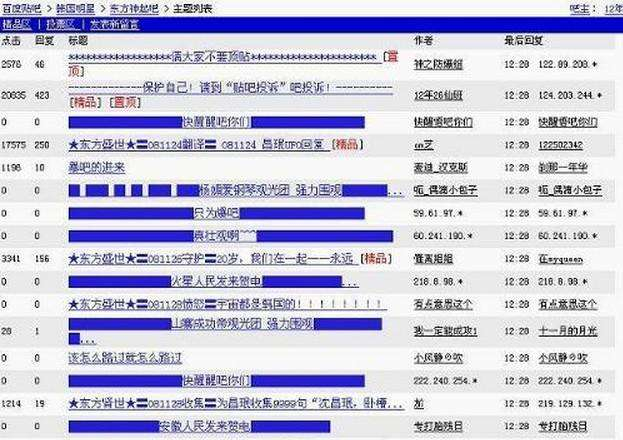View author profile 12年26仙班
The width and height of the screenshot is (623, 440).
tap(438, 95)
